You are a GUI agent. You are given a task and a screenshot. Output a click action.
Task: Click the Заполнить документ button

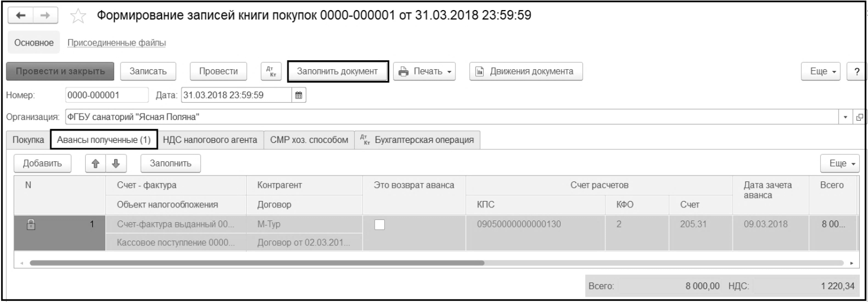(337, 72)
